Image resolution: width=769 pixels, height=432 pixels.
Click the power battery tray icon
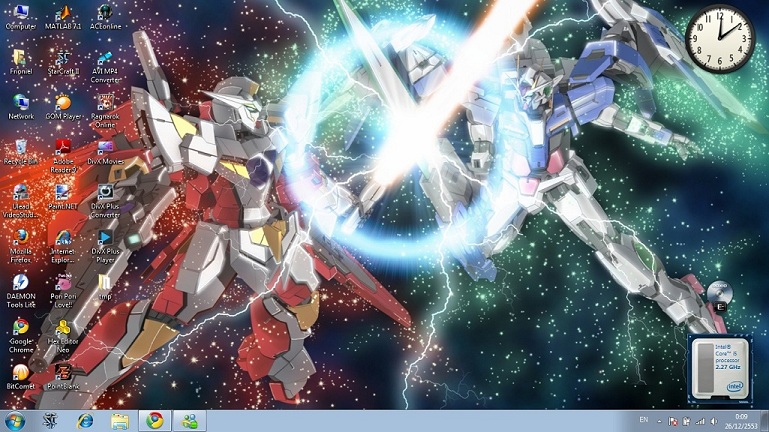(x=687, y=421)
